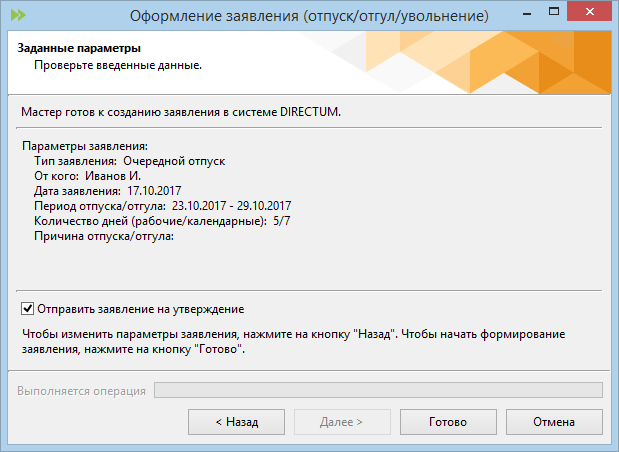The height and width of the screenshot is (452, 619).
Task: Click the hint text about 'Назад' button
Action: click(293, 341)
